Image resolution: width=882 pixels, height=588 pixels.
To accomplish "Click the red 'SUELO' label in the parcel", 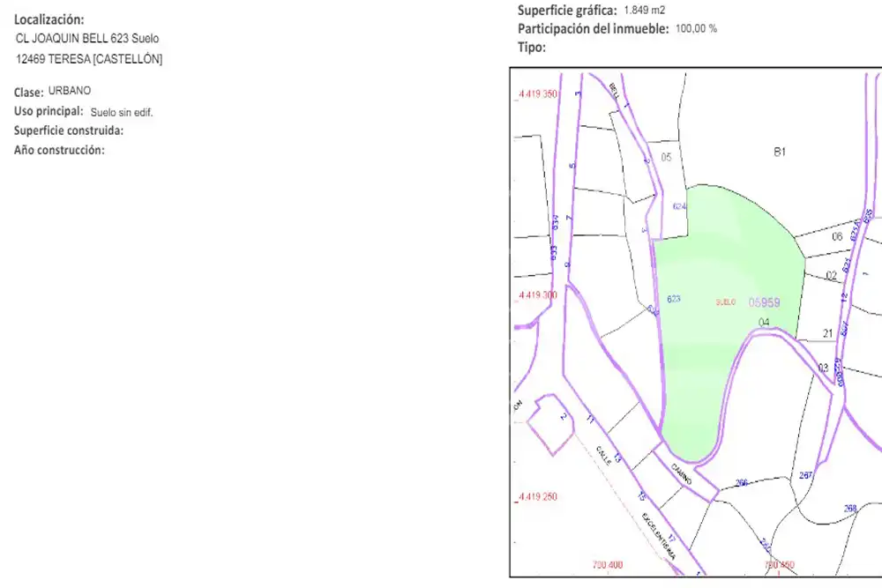I will [726, 302].
